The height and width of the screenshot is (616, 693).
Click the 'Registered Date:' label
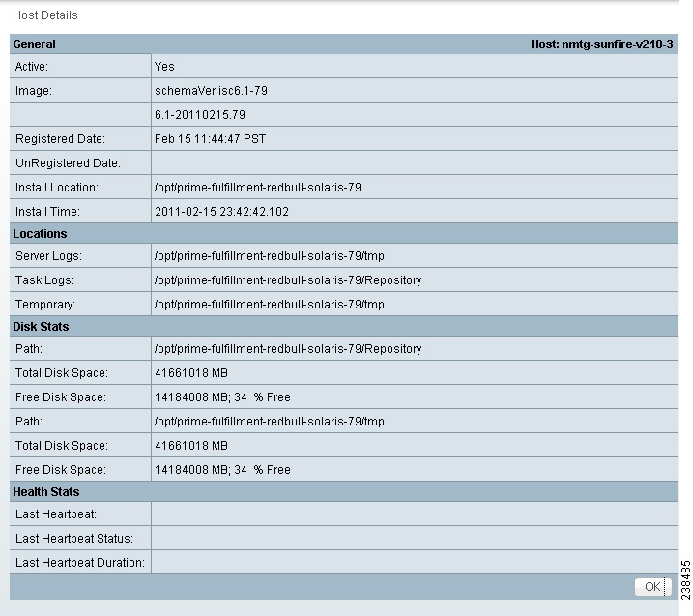point(60,139)
